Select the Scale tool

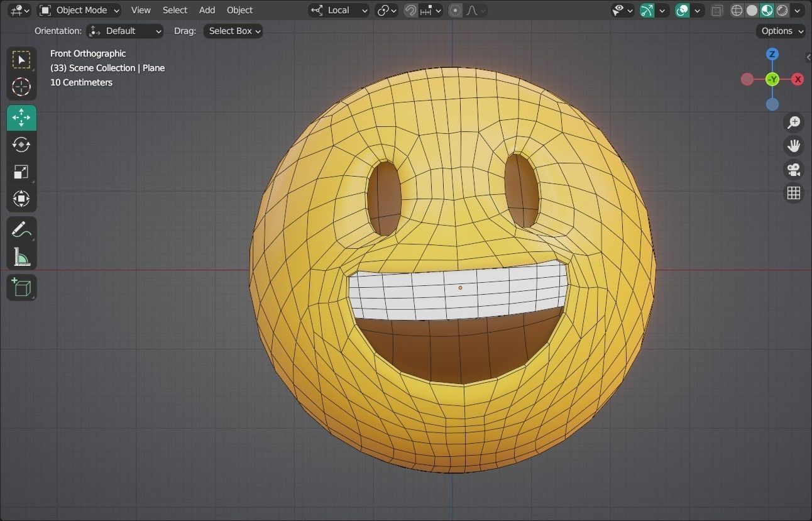pos(21,172)
